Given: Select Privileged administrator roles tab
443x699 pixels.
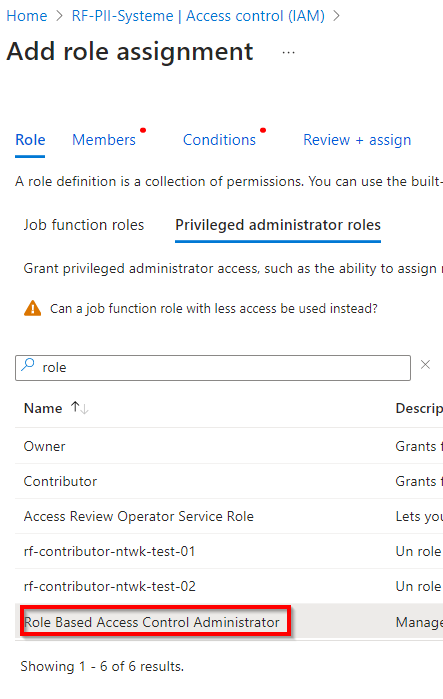Looking at the screenshot, I should [x=278, y=225].
